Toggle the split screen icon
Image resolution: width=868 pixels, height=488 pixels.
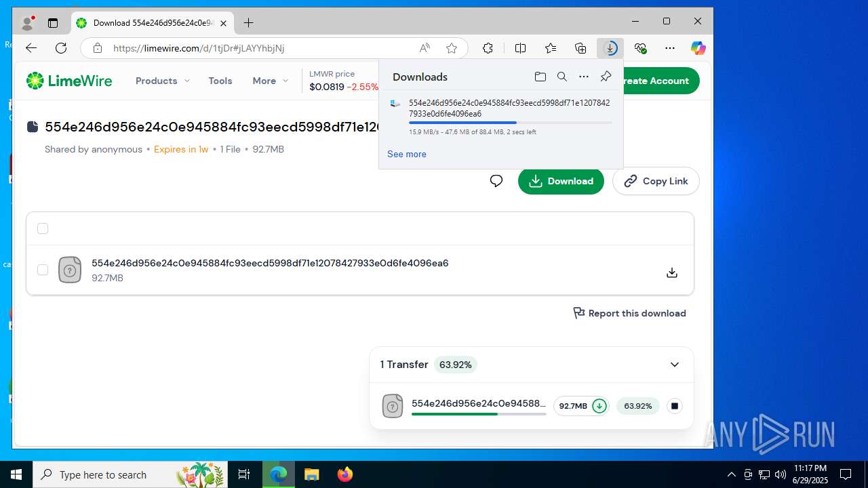point(520,48)
